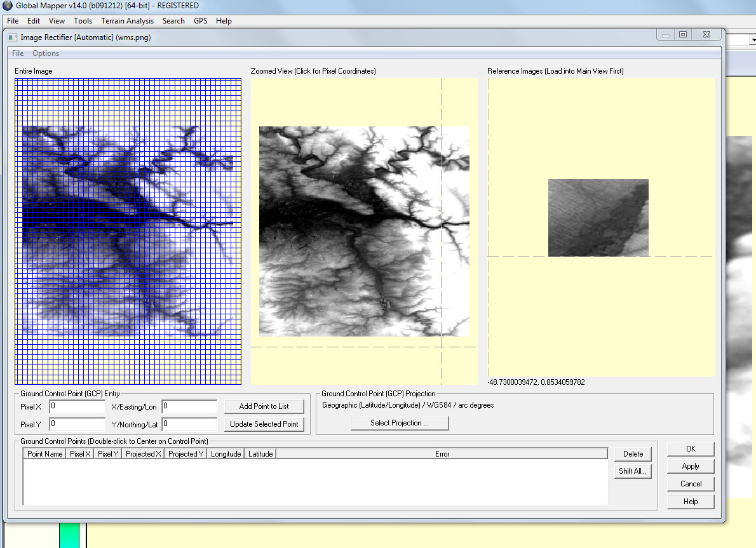Viewport: 756px width, 548px height.
Task: Click the Shift All... button
Action: [632, 471]
